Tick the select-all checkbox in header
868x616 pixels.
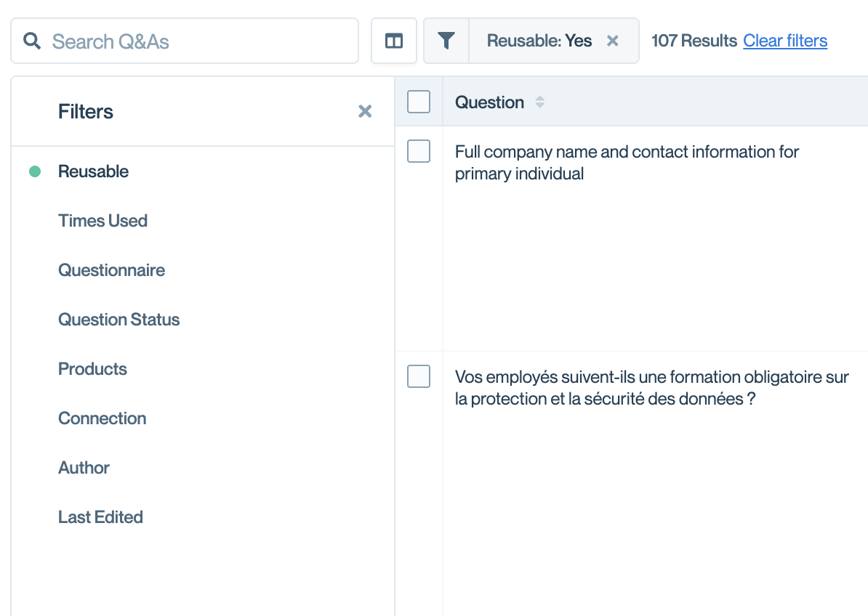(419, 102)
